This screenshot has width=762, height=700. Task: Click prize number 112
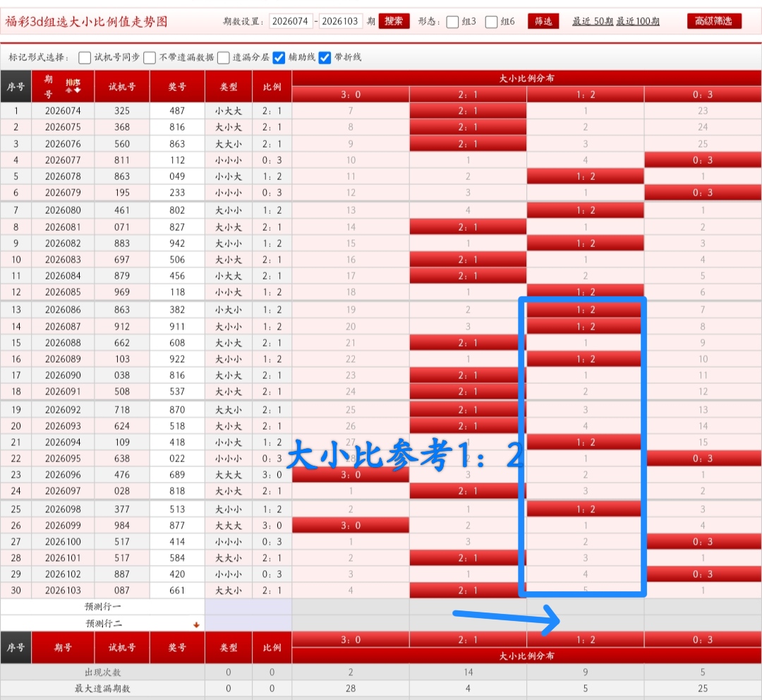tap(177, 160)
